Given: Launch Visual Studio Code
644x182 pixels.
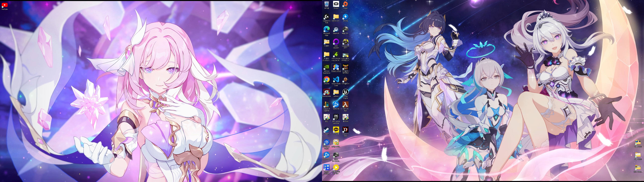Looking at the screenshot, I should click(336, 79).
